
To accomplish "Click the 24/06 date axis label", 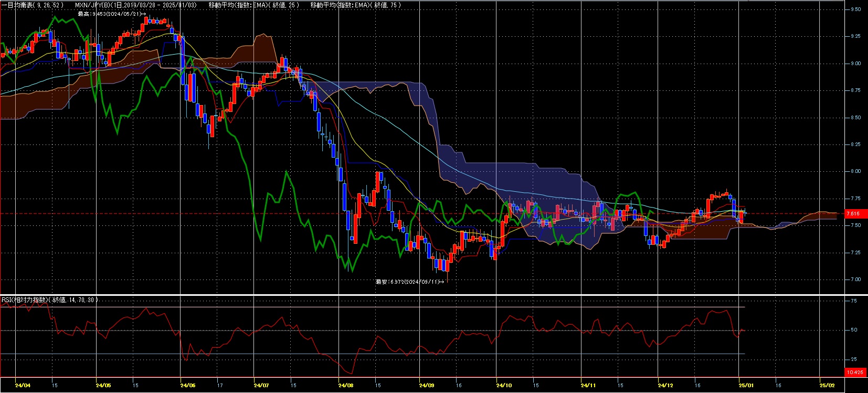I will pos(188,385).
